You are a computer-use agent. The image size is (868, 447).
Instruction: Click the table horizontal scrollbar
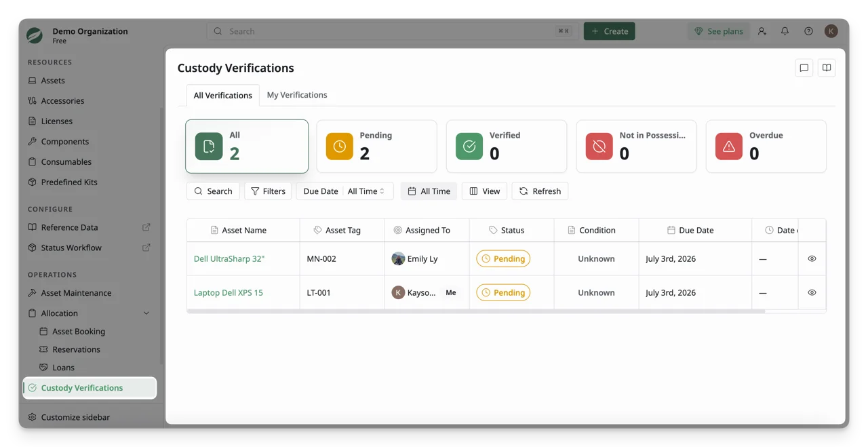(x=476, y=311)
